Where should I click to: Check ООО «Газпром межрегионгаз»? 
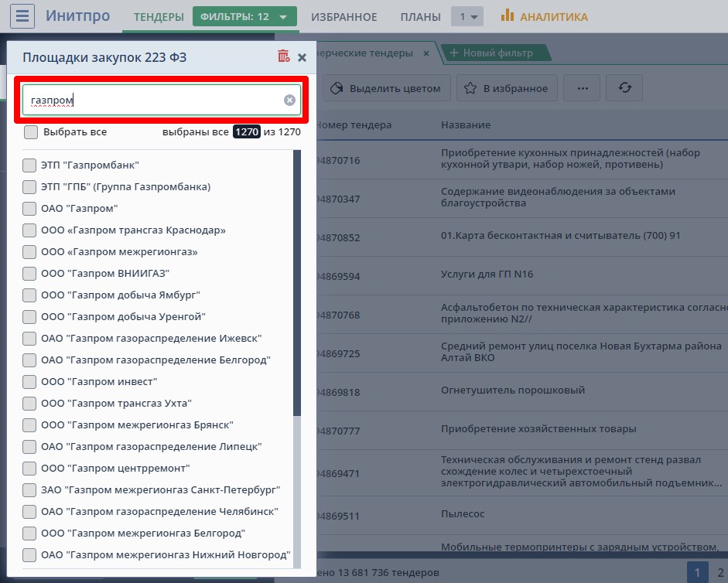coord(29,252)
